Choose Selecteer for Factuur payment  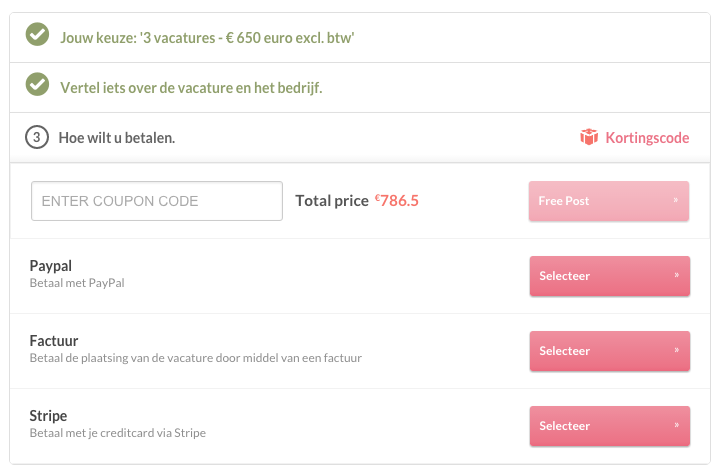tap(608, 351)
